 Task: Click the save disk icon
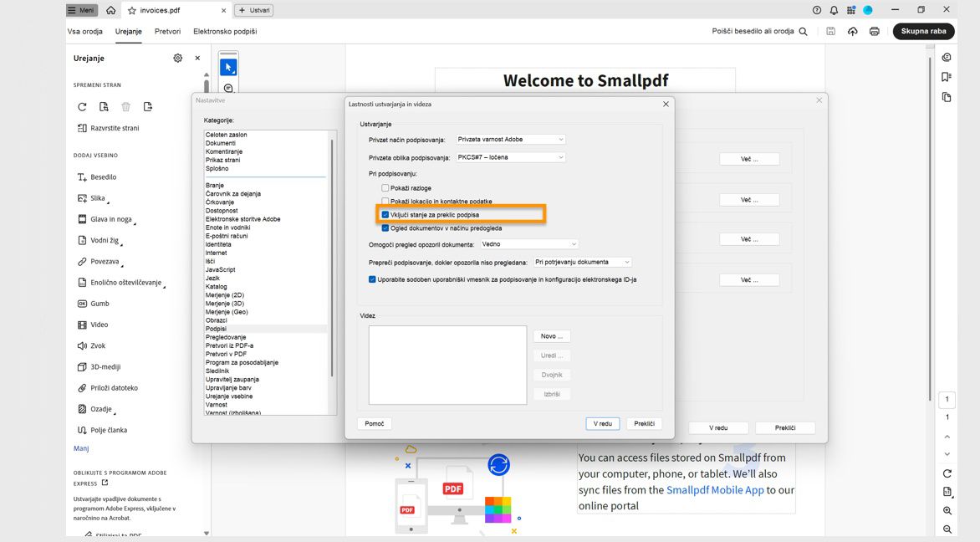point(830,31)
